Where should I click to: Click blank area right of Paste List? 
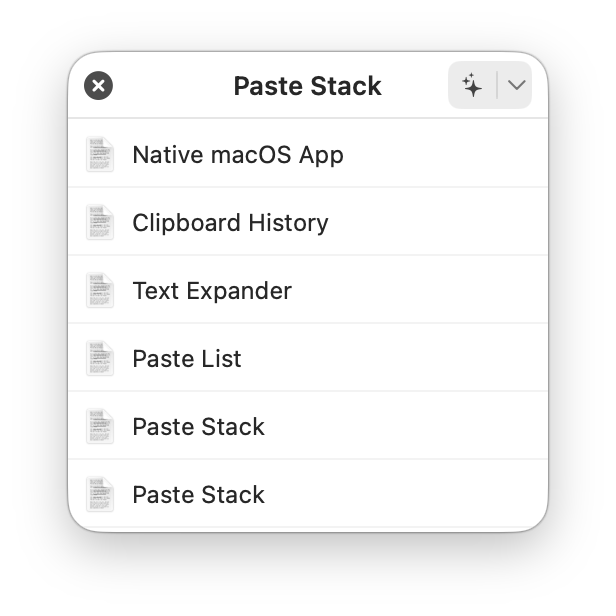[x=400, y=359]
